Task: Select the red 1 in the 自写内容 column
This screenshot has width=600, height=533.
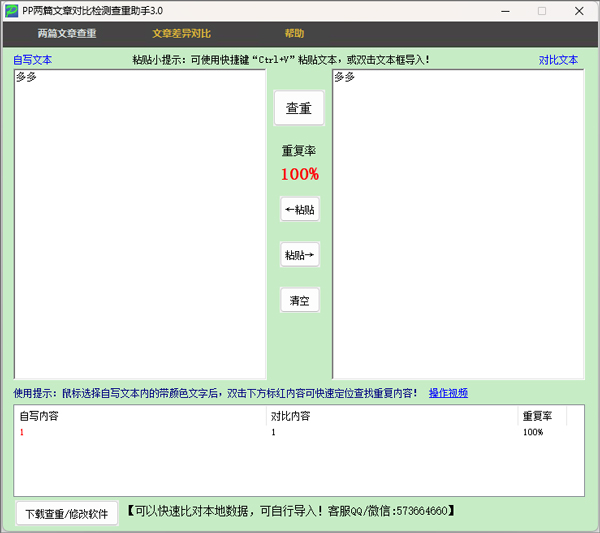Action: click(x=22, y=432)
